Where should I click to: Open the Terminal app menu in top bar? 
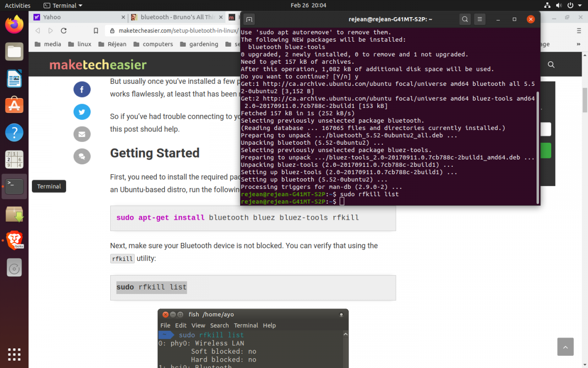pos(63,5)
